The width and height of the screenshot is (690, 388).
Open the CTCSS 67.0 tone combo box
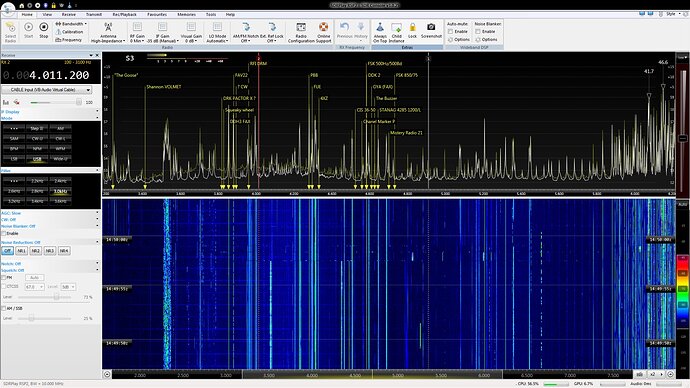pos(34,287)
